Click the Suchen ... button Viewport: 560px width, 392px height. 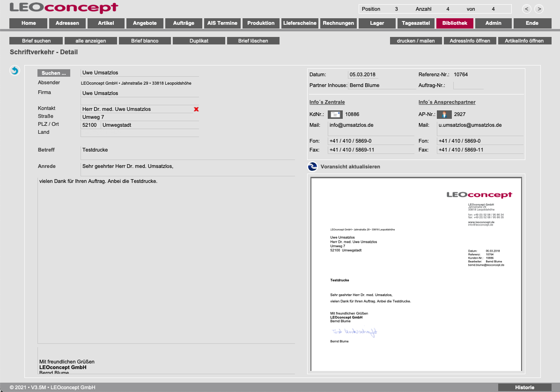coord(53,73)
